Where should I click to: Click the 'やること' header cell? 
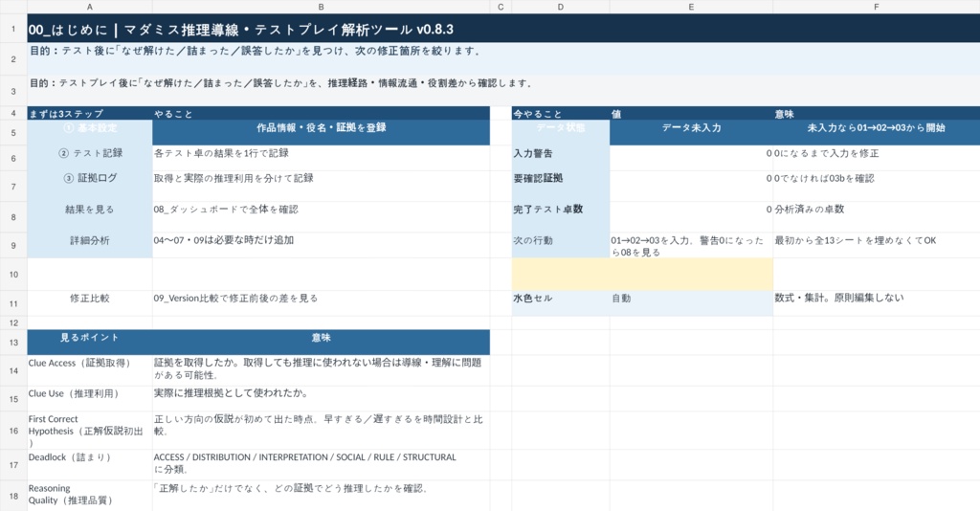(x=321, y=113)
